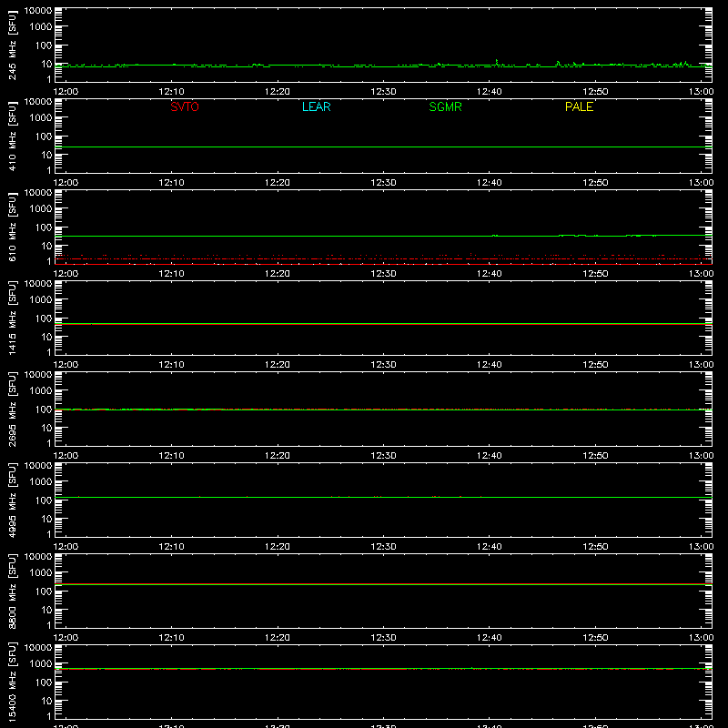Click the 10000 value on 245 MHz axis
Screen dimensions: 728x728
38,11
